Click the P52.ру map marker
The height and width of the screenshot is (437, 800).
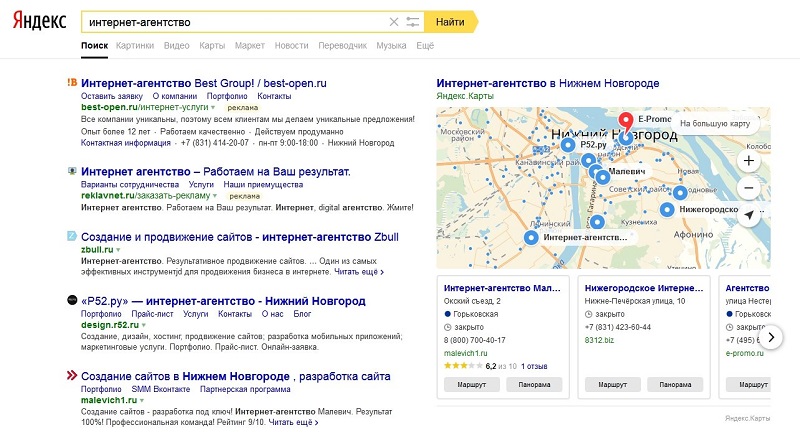[568, 145]
